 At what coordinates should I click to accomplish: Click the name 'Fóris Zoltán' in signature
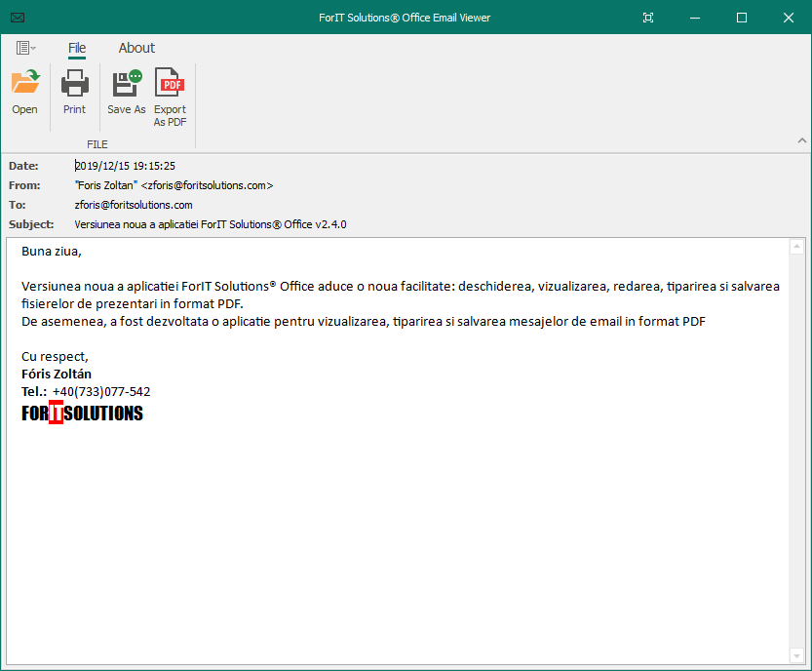57,375
